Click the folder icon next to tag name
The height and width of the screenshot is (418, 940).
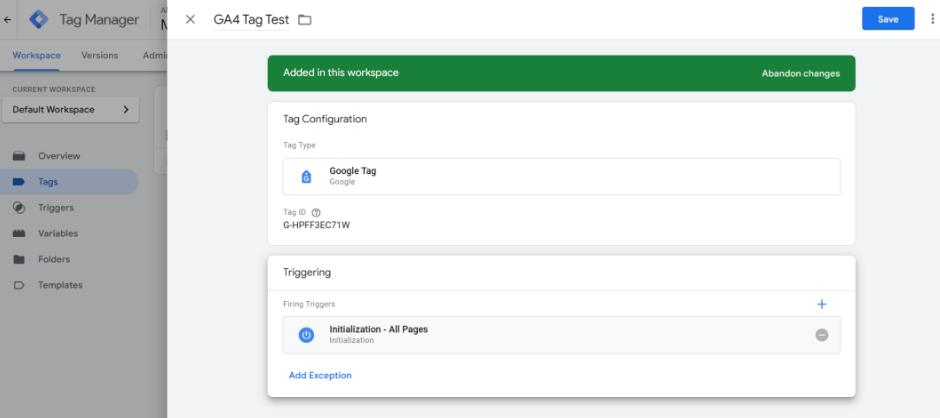click(305, 20)
